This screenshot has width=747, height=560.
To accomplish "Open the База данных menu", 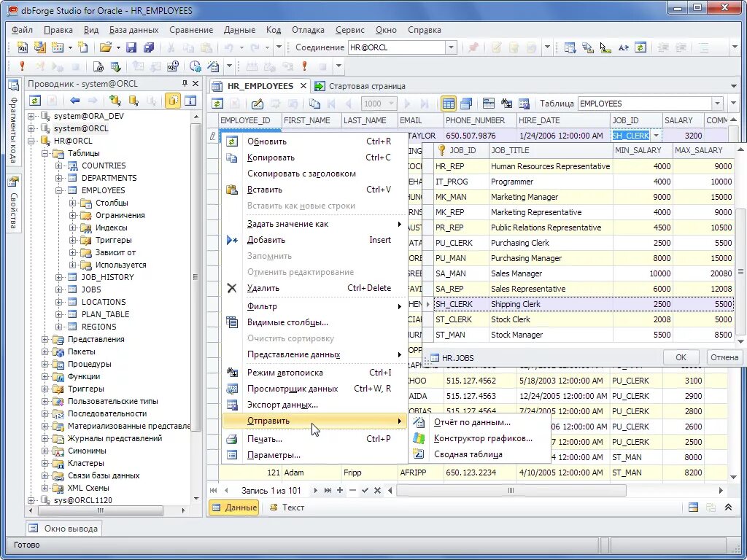I will [x=133, y=30].
